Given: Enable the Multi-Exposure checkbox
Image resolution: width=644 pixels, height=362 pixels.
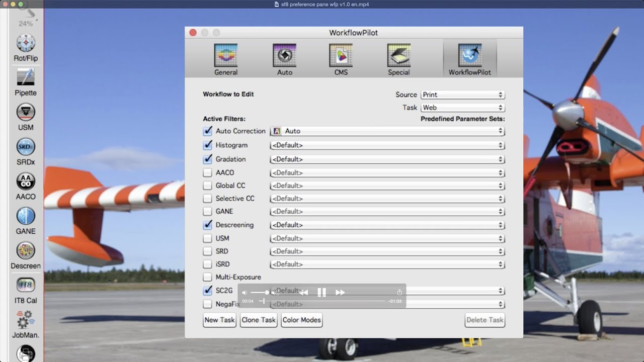Looking at the screenshot, I should point(207,277).
